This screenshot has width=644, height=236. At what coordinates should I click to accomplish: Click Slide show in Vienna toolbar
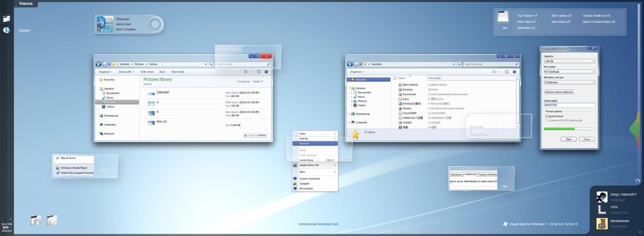147,72
